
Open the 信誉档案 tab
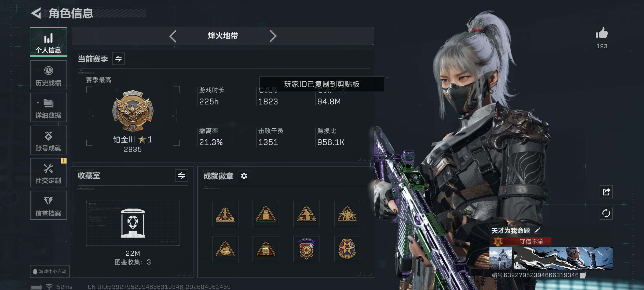coord(48,205)
